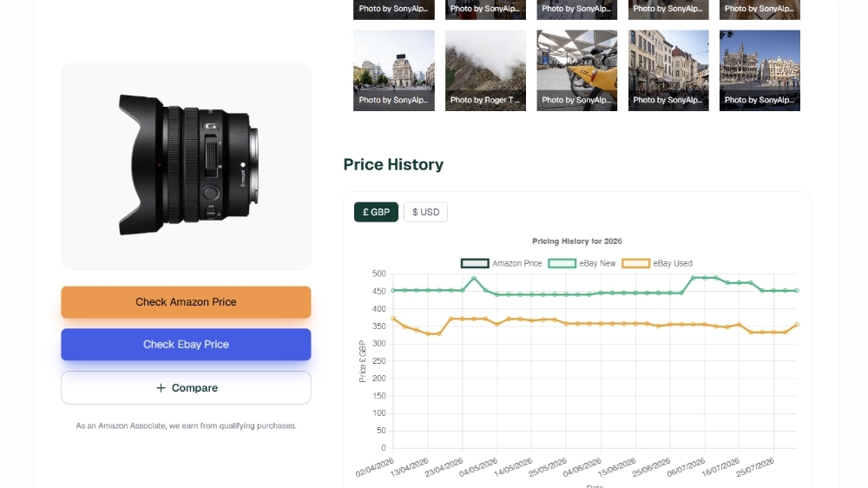Click the Price £ GBP axis label
868x488 pixels.
[363, 361]
